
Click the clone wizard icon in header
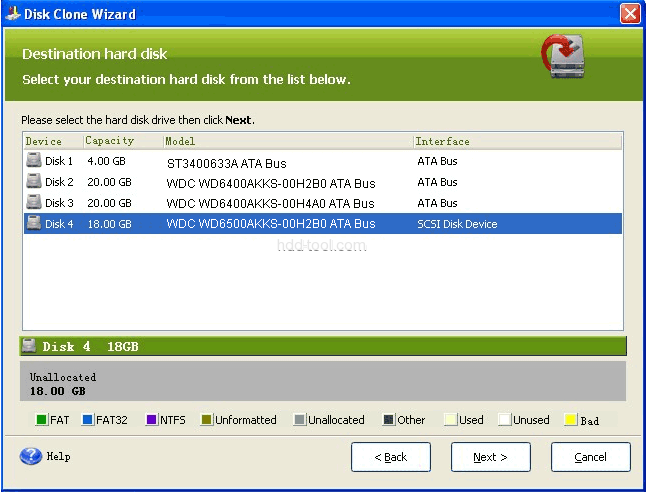coord(564,60)
